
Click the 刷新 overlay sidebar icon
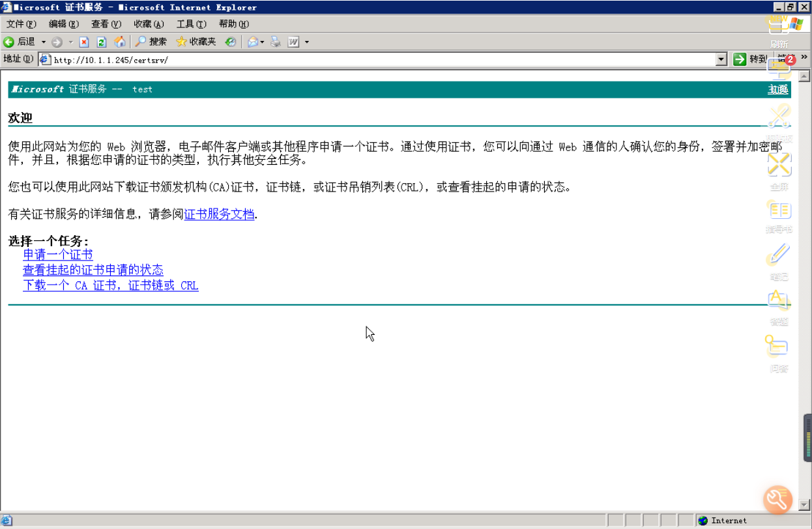point(779,31)
